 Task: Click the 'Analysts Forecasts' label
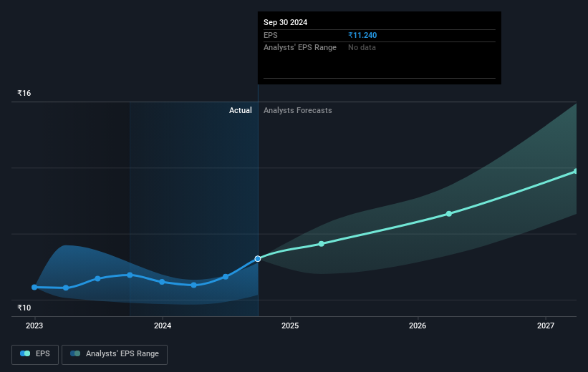click(297, 110)
